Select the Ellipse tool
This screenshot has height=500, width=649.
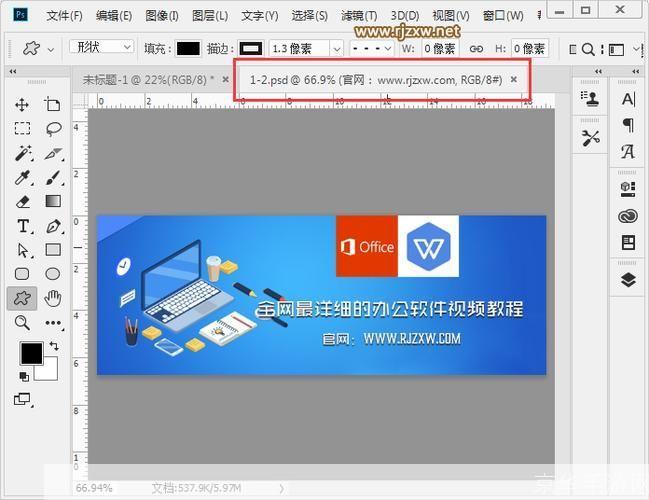pos(53,274)
